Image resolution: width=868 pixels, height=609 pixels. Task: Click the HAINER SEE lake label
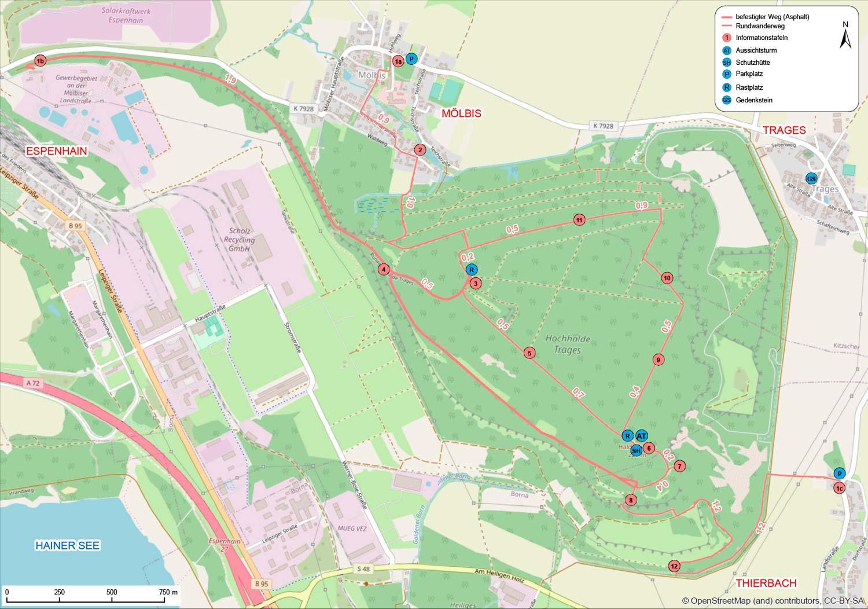(68, 545)
